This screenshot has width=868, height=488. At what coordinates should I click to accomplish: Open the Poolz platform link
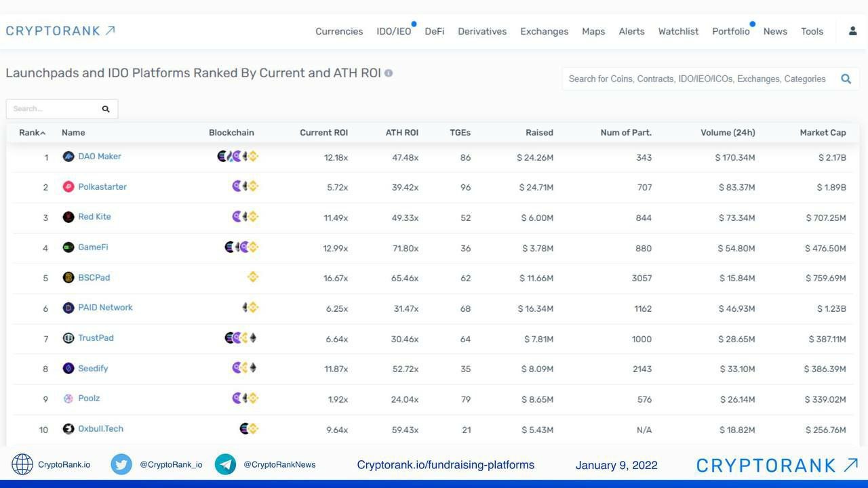89,399
